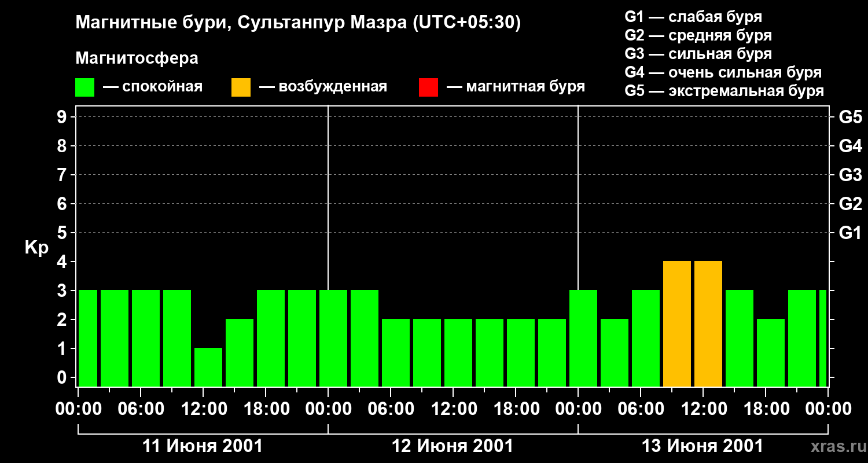The height and width of the screenshot is (463, 868).
Task: Click the 'G1 — слабая буря' legend line
Action: click(693, 17)
